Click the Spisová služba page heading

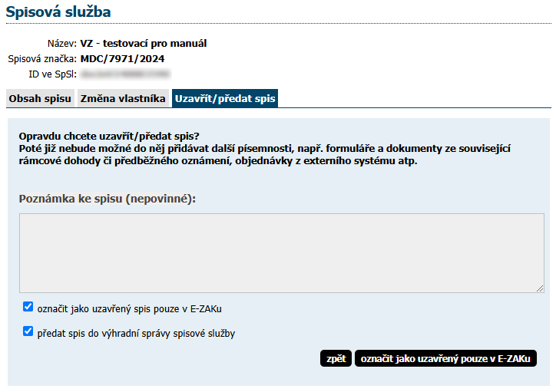click(58, 12)
